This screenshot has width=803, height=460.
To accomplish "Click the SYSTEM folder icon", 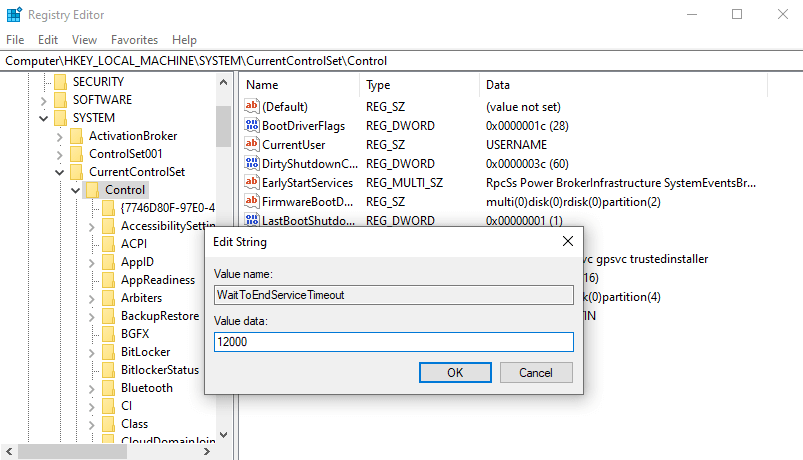I will (x=60, y=117).
